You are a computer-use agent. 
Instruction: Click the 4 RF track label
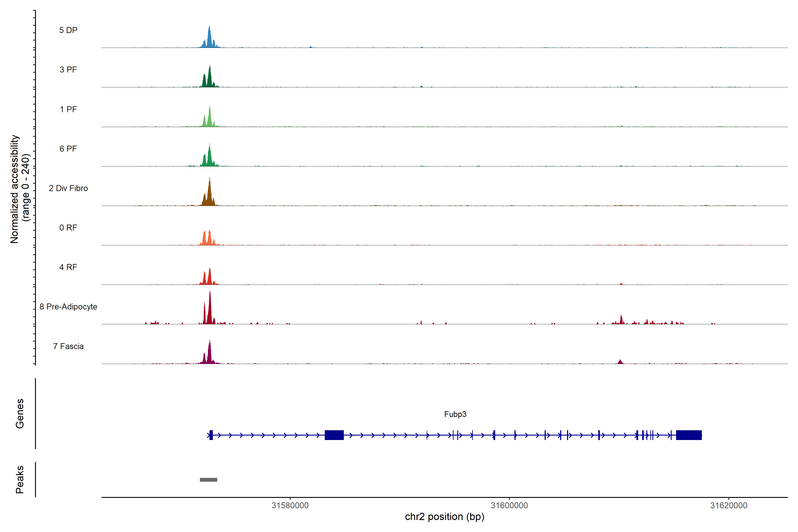pyautogui.click(x=68, y=267)
